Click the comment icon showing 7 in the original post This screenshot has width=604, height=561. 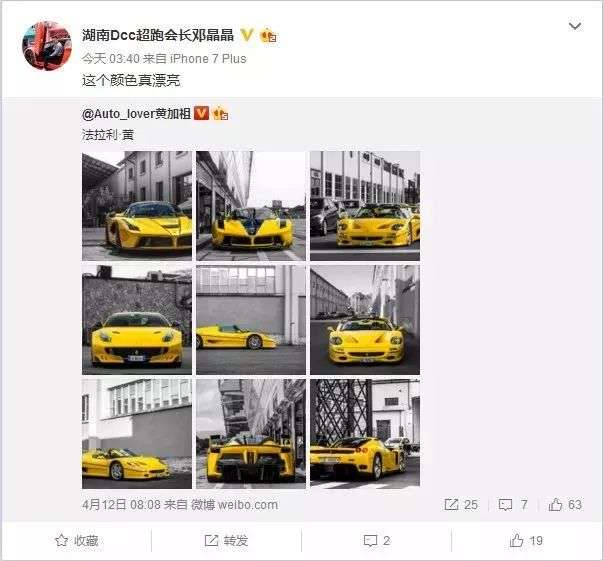click(505, 504)
